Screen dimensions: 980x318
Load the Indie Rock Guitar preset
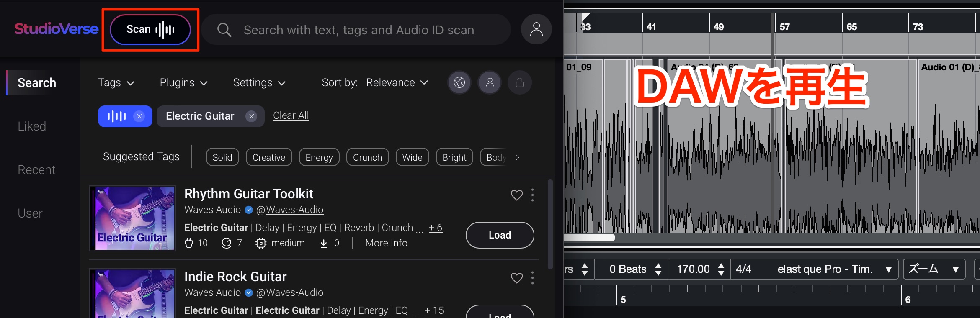500,312
